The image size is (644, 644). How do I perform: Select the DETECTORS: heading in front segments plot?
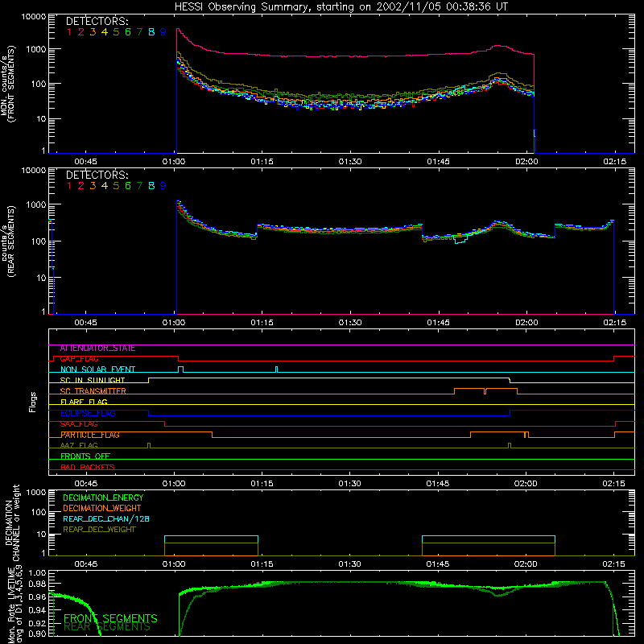[97, 22]
